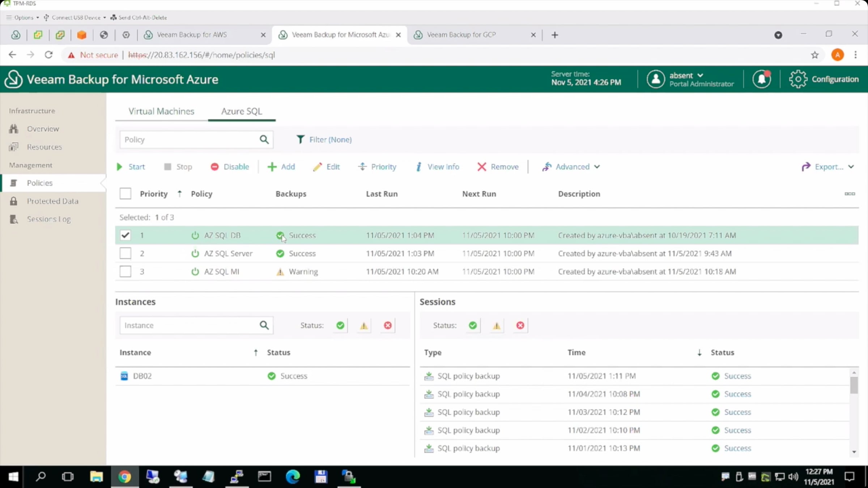Viewport: 868px width, 488px height.
Task: Click the Policy search magnifier icon
Action: (x=264, y=140)
